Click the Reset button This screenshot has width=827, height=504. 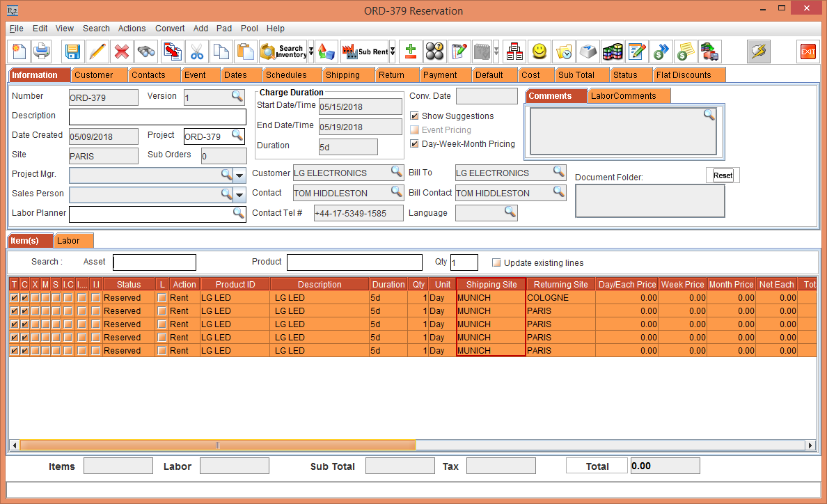click(723, 175)
